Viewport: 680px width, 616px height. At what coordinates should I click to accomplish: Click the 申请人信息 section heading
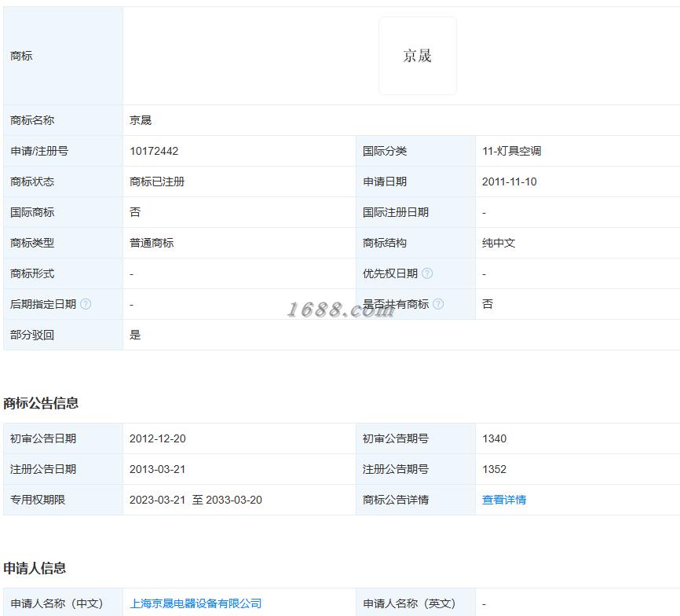point(35,568)
